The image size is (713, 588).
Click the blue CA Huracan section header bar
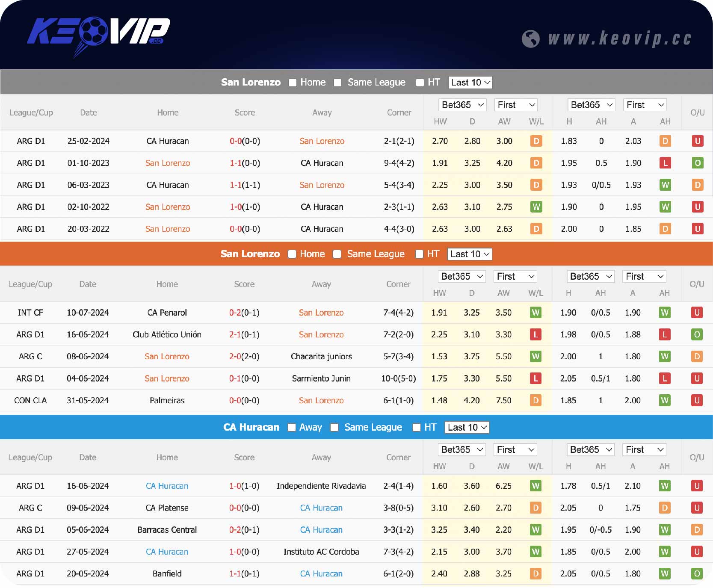point(128,427)
